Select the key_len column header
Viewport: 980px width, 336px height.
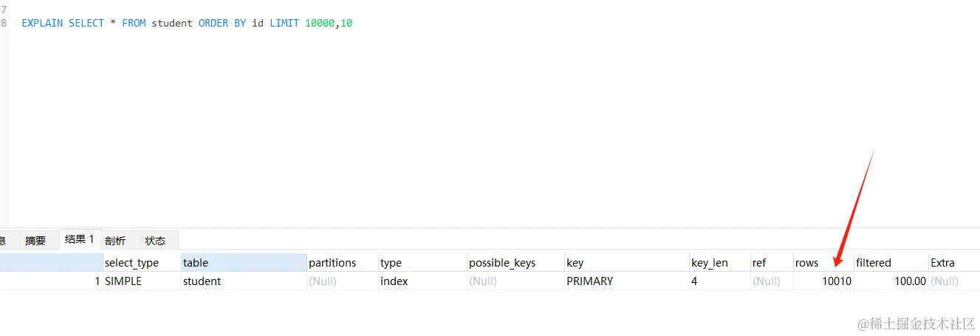click(710, 263)
